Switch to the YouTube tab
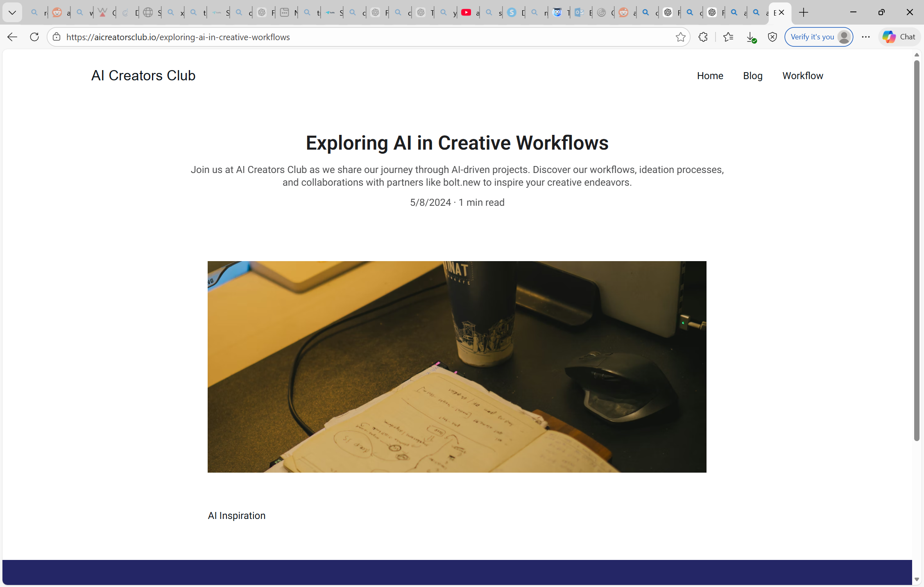This screenshot has width=924, height=587. pyautogui.click(x=466, y=13)
